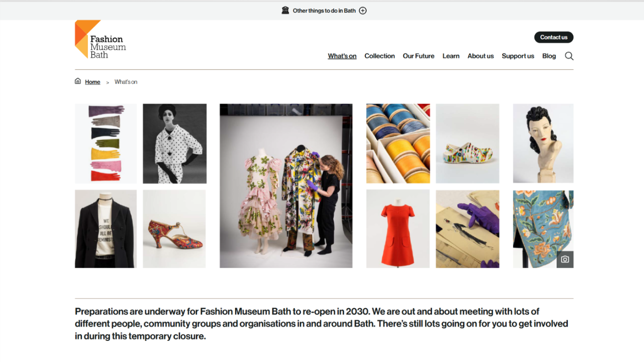Click the conservator with floral garments image

(x=286, y=185)
